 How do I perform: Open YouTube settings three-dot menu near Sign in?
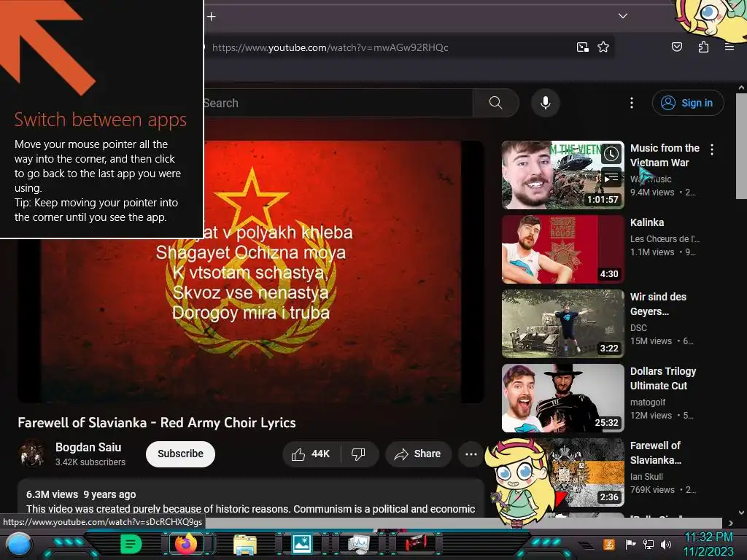click(632, 103)
